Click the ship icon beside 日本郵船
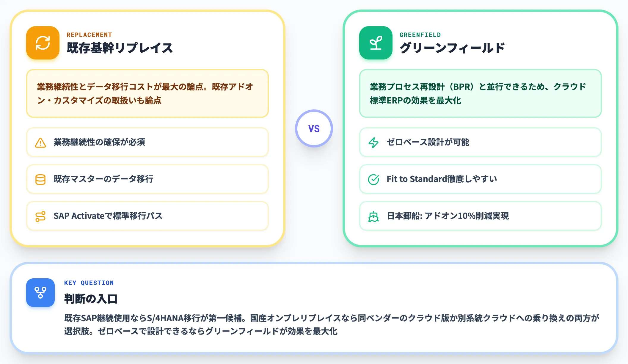The height and width of the screenshot is (364, 628). tap(373, 216)
